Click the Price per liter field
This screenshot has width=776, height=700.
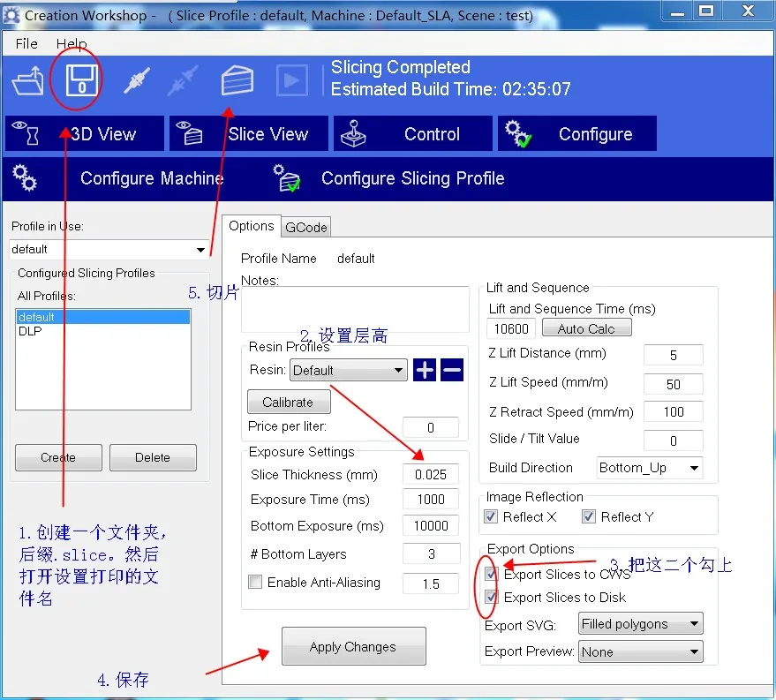(431, 427)
